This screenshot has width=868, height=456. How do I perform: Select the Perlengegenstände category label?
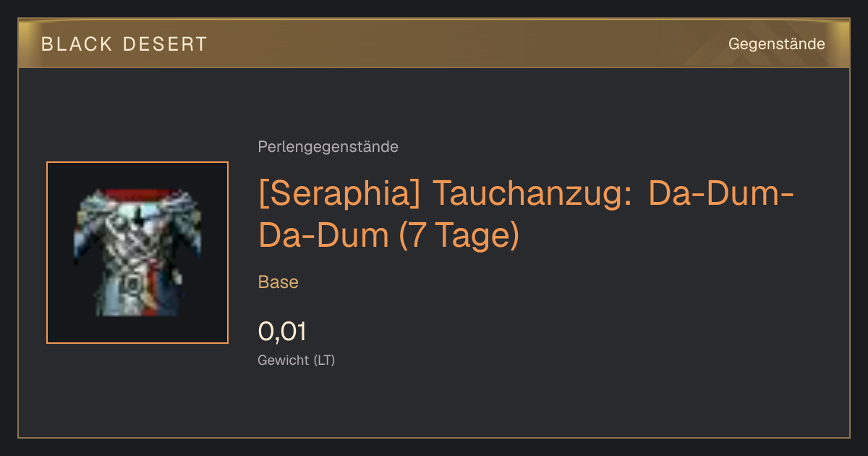[328, 147]
